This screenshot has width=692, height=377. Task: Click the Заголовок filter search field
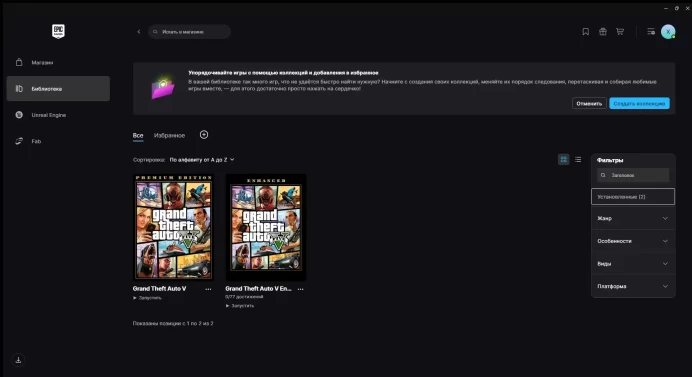tap(633, 175)
